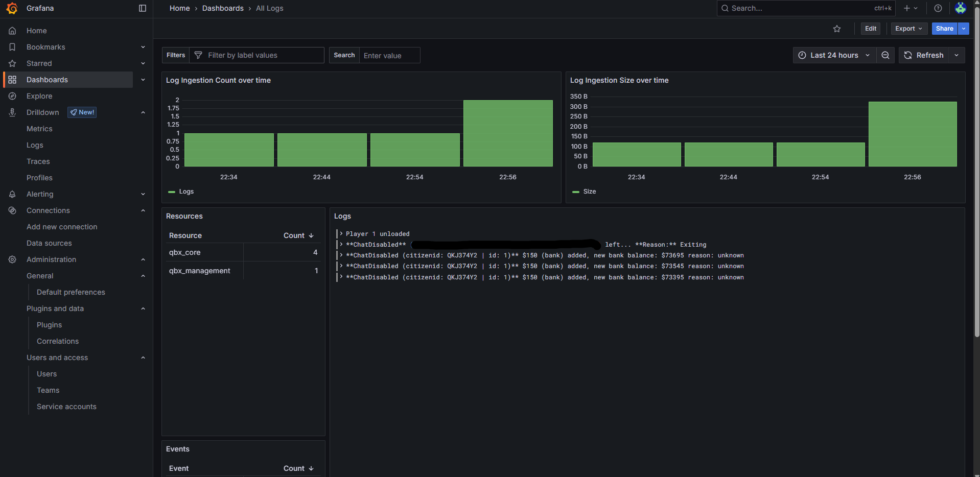Expand the Starred section chevron

click(143, 63)
